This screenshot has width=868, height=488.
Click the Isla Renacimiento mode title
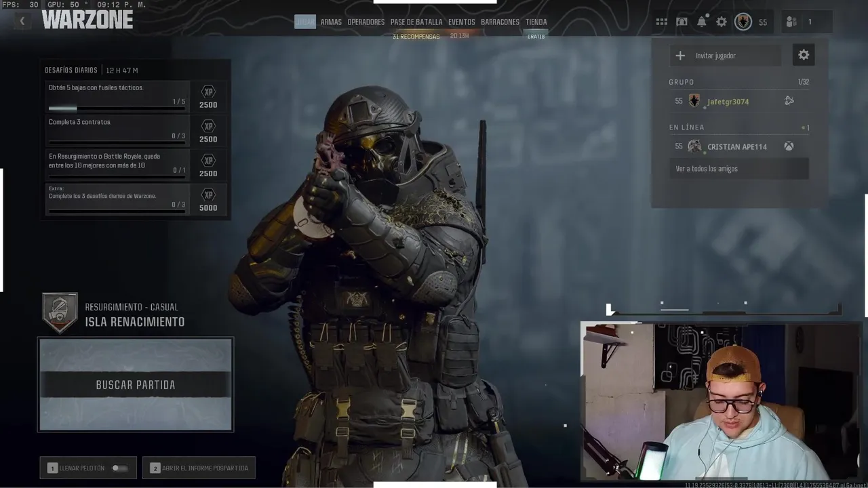[135, 322]
